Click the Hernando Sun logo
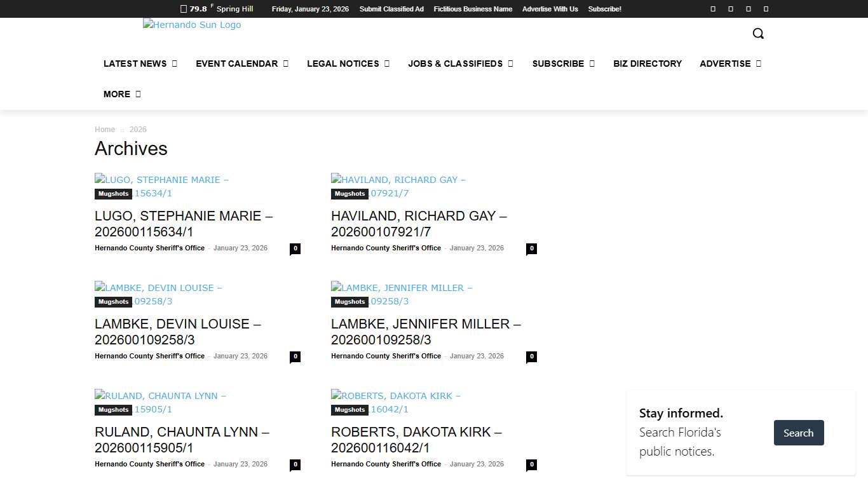The image size is (868, 488). pos(192,25)
